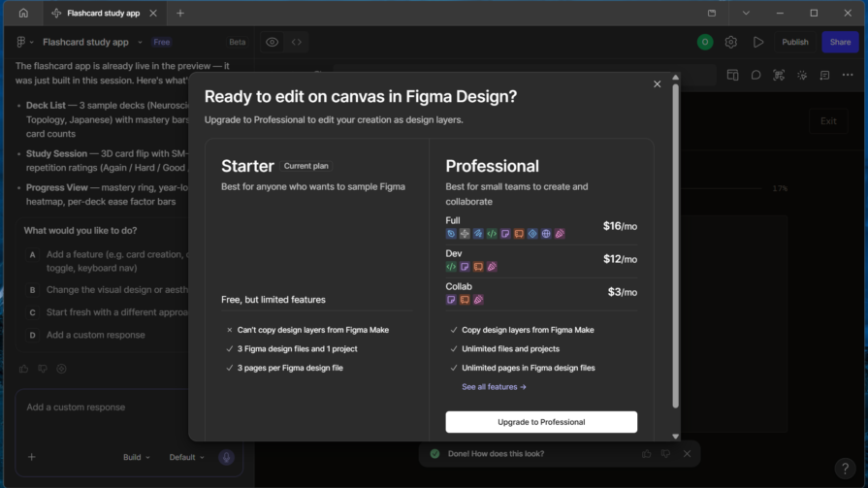Open the Build mode dropdown
868x488 pixels.
click(x=136, y=457)
